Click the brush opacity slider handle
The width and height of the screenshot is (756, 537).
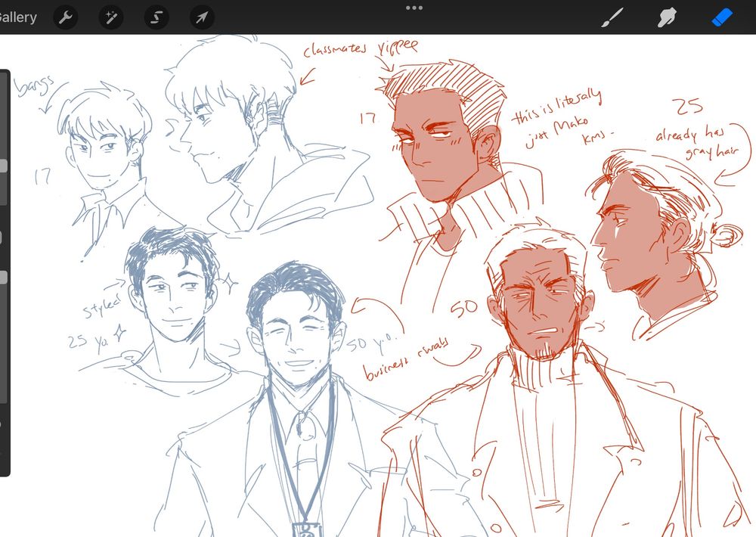pyautogui.click(x=3, y=277)
